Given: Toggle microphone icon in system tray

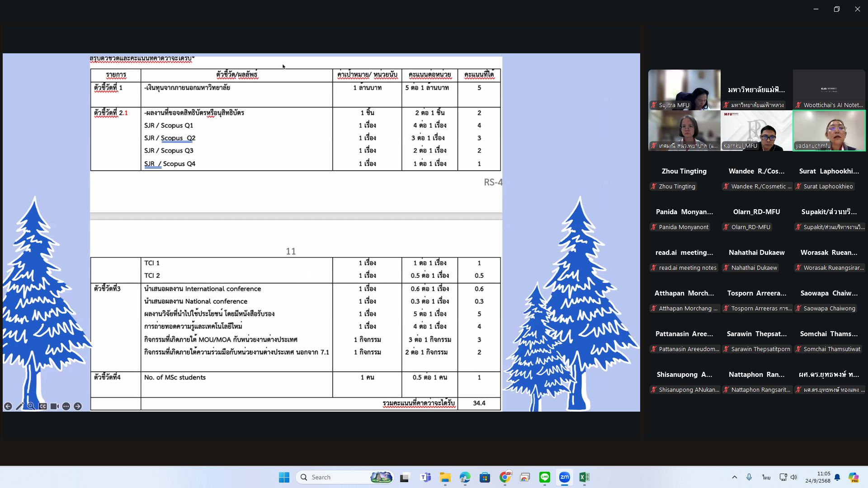Looking at the screenshot, I should [x=749, y=477].
